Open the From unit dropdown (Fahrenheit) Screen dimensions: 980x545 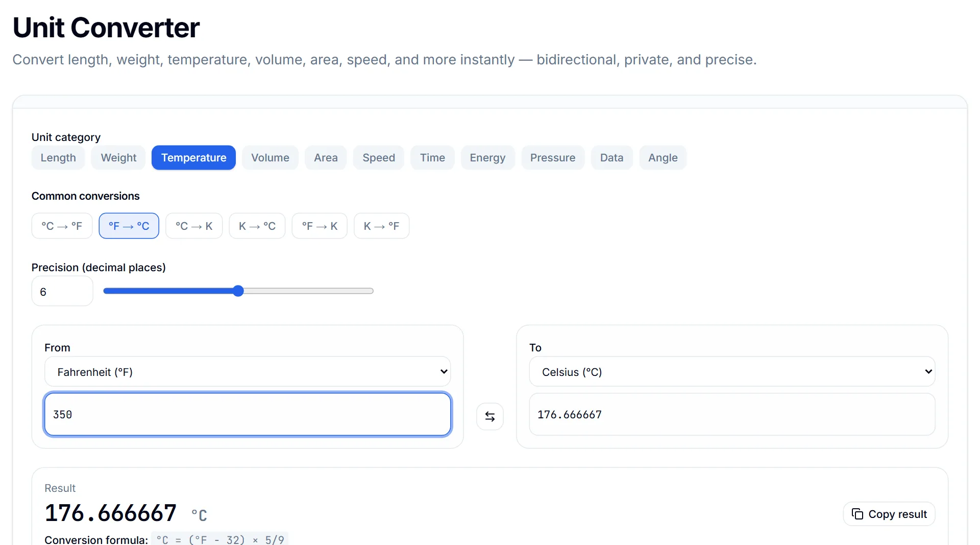[248, 372]
